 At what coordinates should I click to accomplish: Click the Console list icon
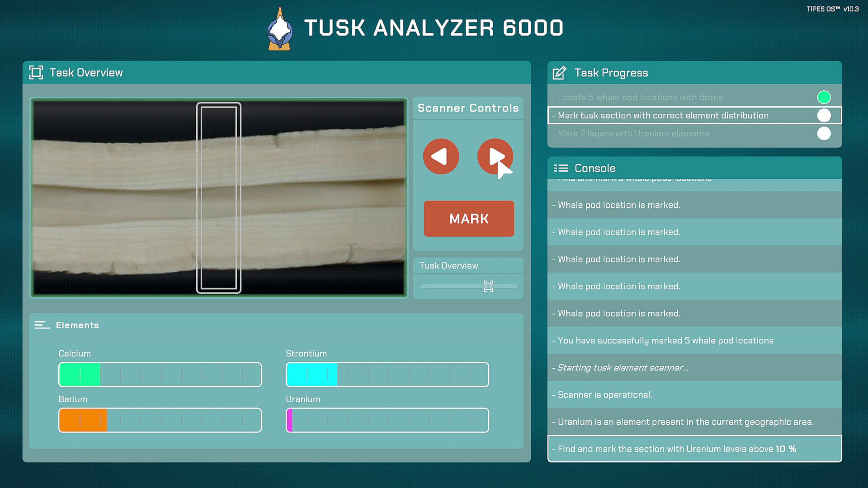561,168
